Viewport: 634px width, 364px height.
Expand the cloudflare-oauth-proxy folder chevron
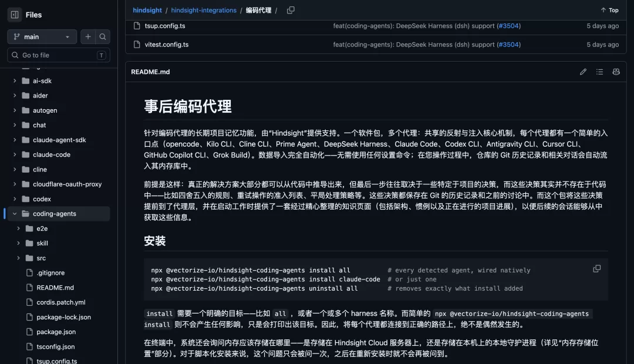pos(15,184)
